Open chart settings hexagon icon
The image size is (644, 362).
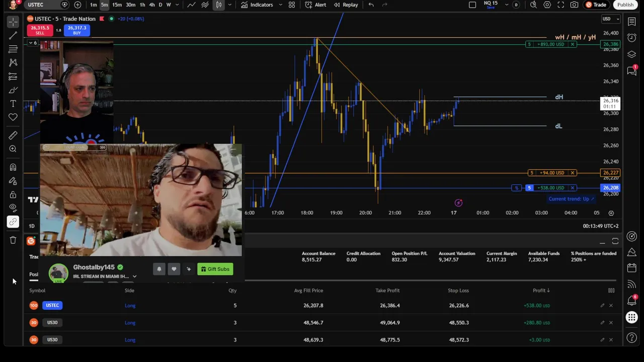[x=547, y=5]
